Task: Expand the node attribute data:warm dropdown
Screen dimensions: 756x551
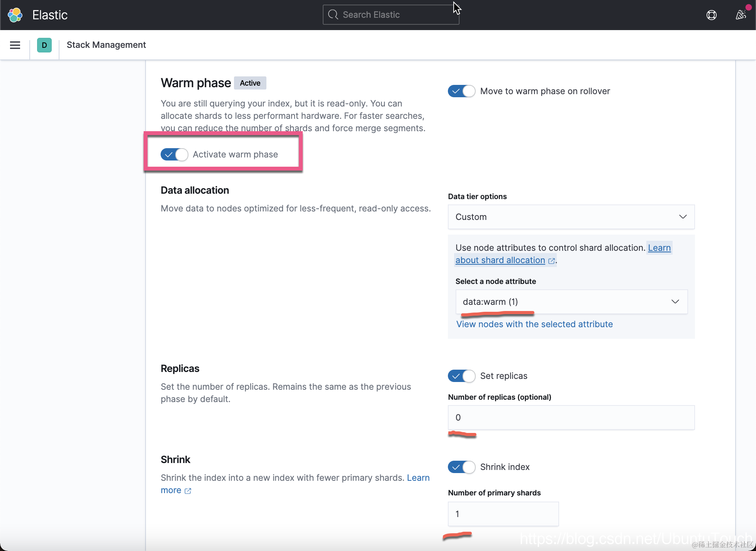Action: [571, 302]
